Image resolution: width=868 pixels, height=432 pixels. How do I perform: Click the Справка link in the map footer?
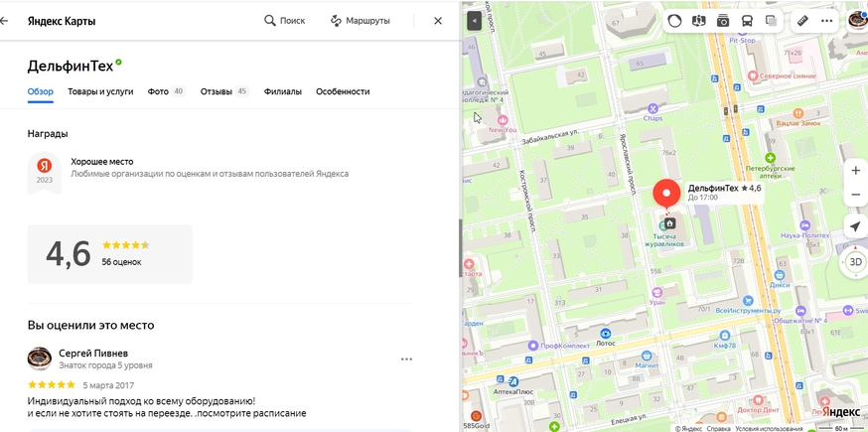click(x=719, y=429)
